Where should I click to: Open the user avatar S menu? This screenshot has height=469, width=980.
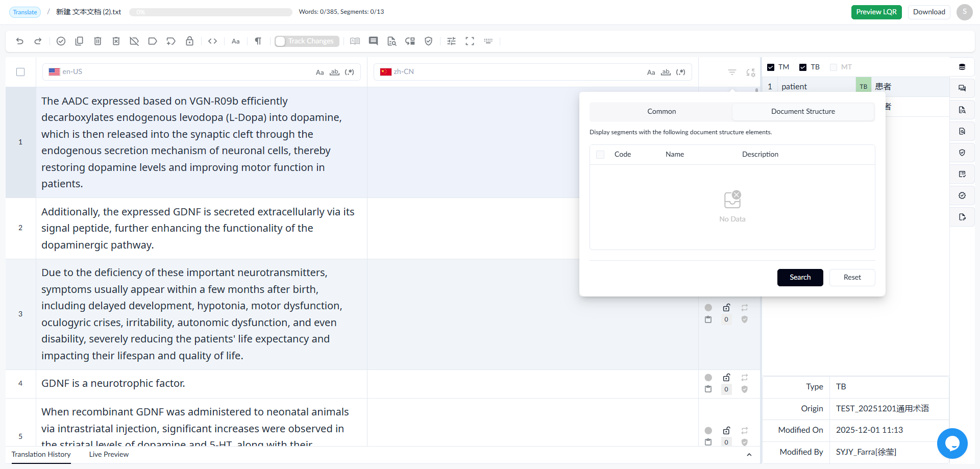click(x=965, y=12)
